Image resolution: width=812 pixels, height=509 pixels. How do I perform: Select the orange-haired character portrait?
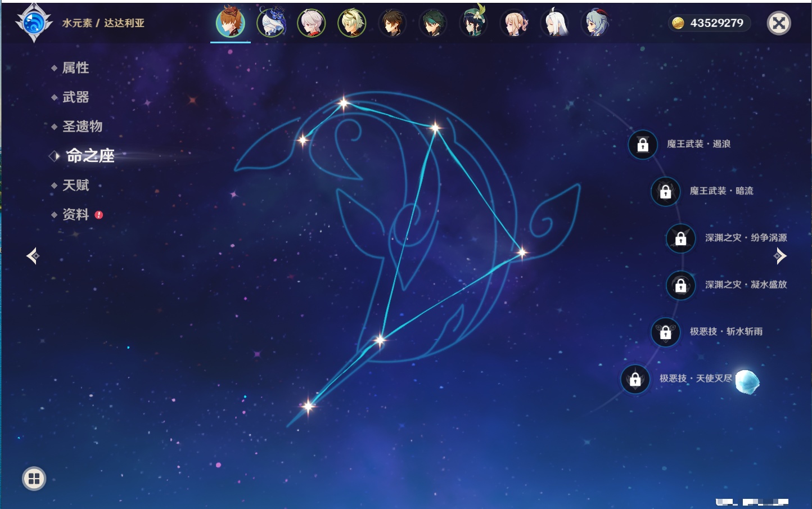click(231, 23)
